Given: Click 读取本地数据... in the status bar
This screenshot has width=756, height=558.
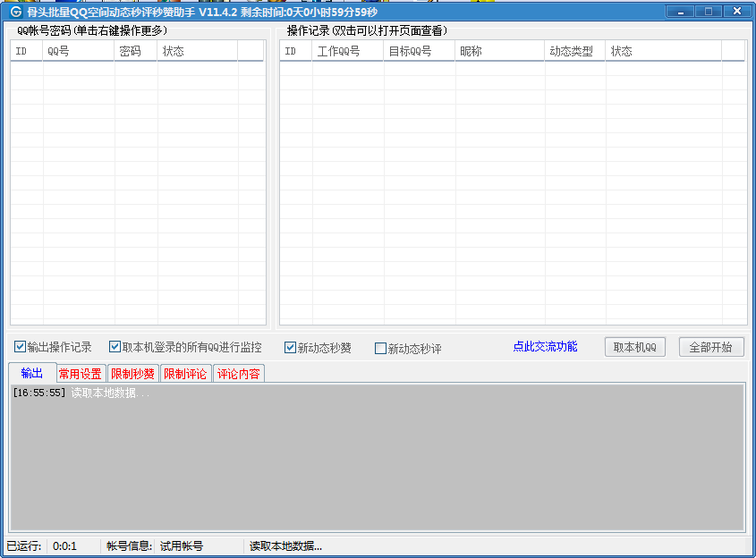Looking at the screenshot, I should 285,546.
